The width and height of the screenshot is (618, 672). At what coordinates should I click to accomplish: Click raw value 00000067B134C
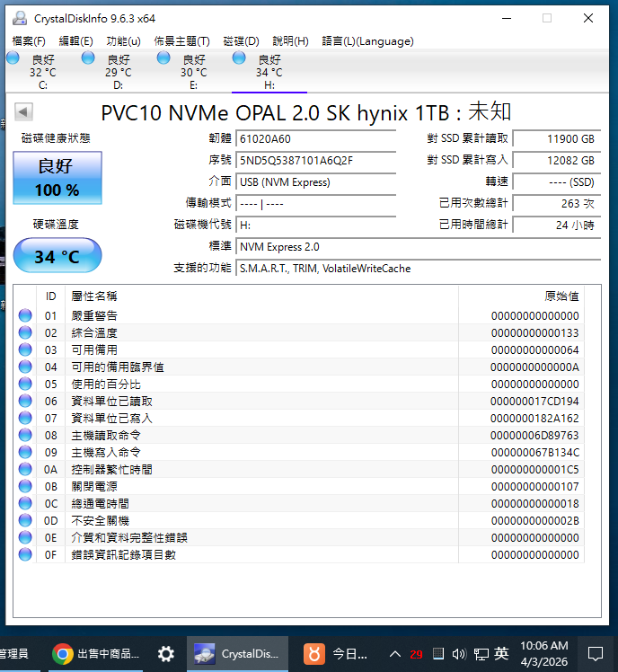534,453
